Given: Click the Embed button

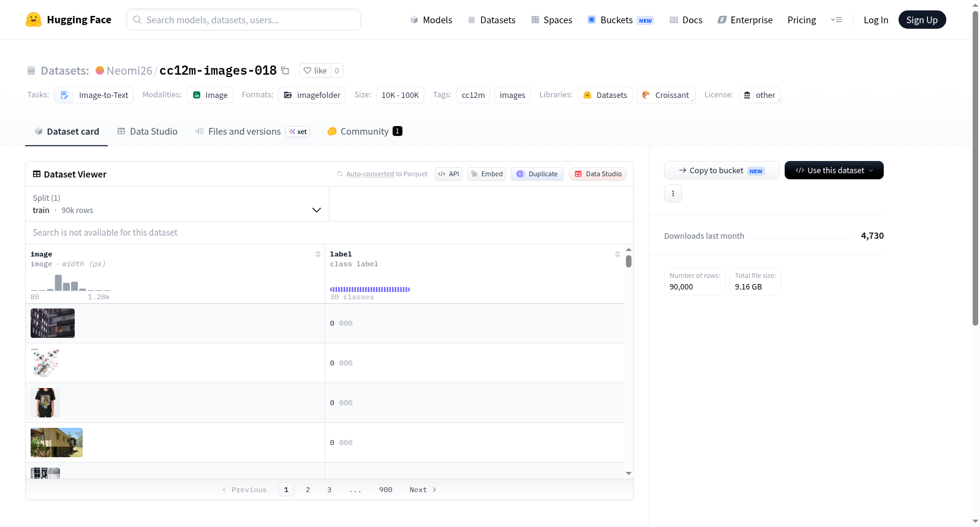Looking at the screenshot, I should click(487, 174).
